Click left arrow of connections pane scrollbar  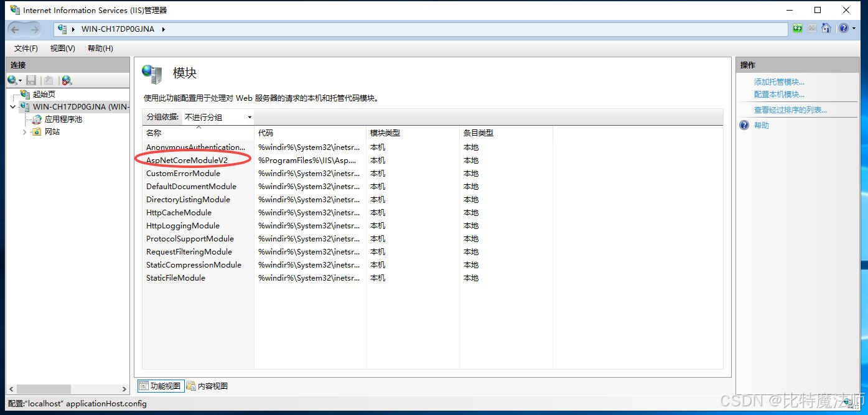tap(12, 389)
